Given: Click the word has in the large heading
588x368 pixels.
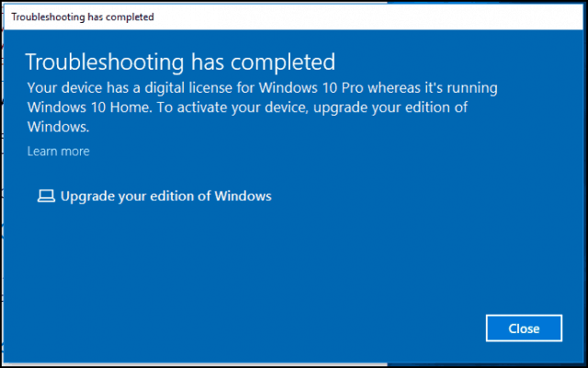Looking at the screenshot, I should [208, 62].
